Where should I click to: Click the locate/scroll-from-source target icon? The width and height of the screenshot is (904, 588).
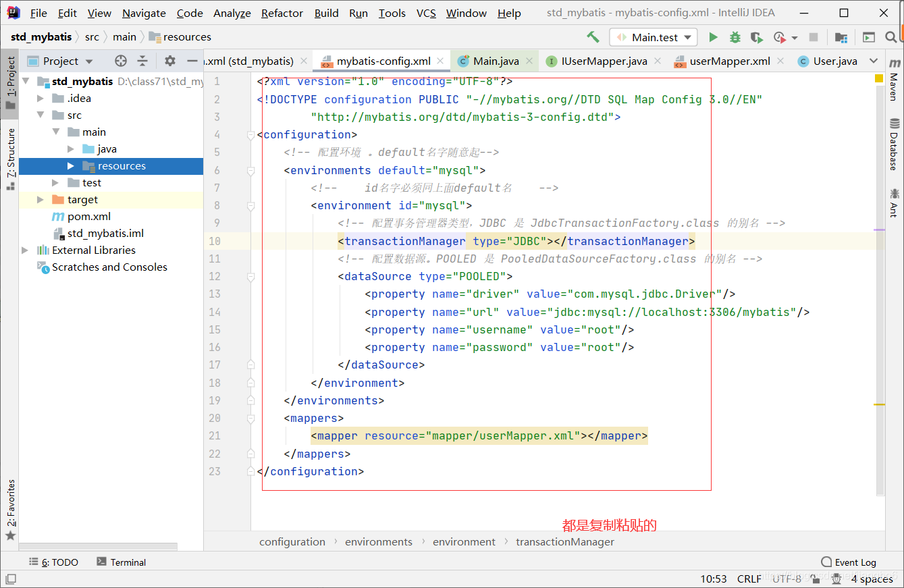coord(121,61)
